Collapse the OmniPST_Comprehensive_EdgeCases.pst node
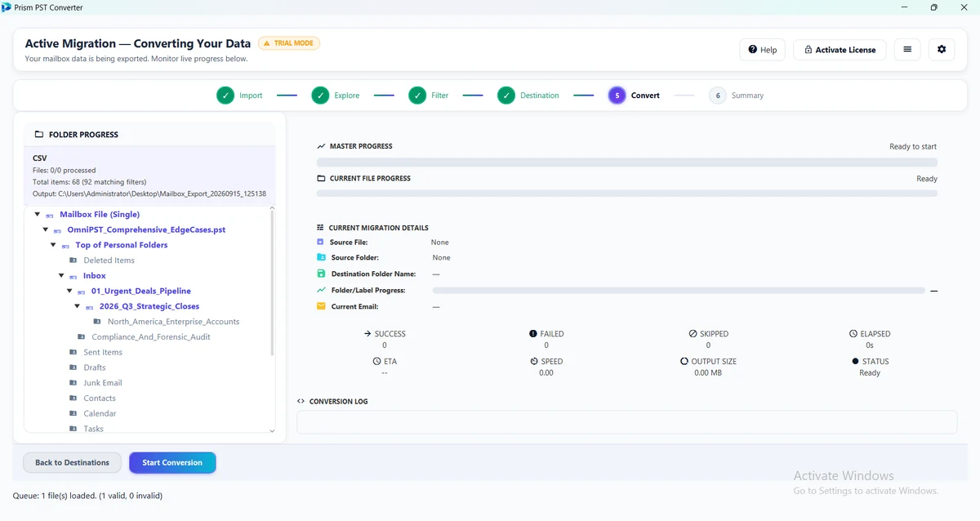The width and height of the screenshot is (980, 521). (46, 230)
